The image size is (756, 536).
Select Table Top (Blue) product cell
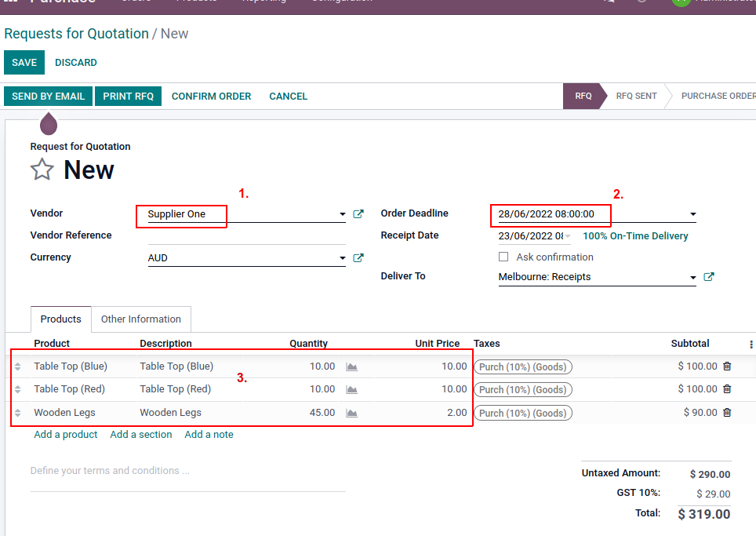tap(71, 366)
